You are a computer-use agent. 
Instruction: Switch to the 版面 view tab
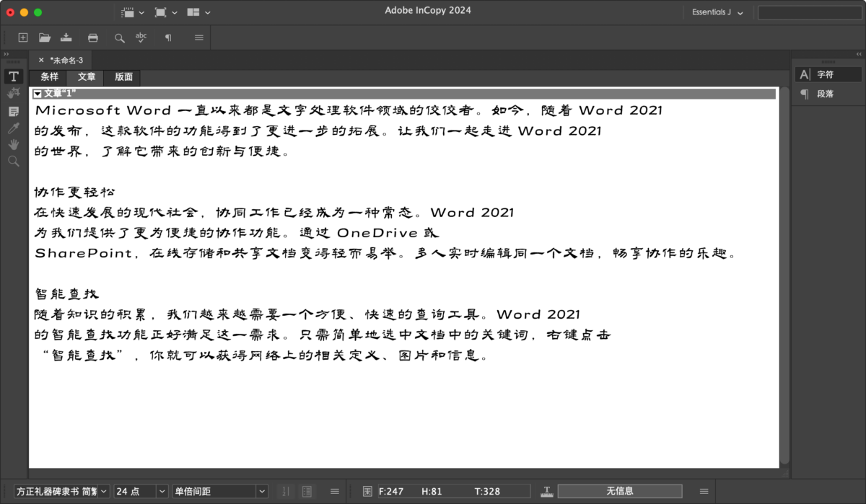coord(123,77)
